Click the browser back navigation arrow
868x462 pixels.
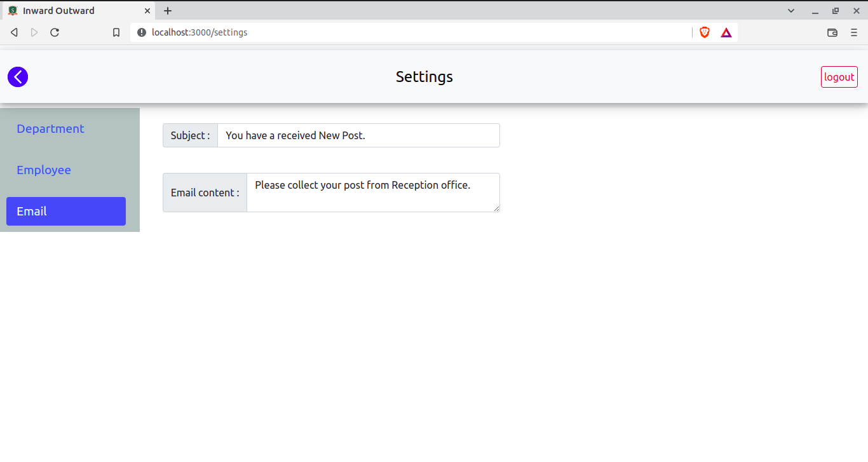(x=14, y=32)
